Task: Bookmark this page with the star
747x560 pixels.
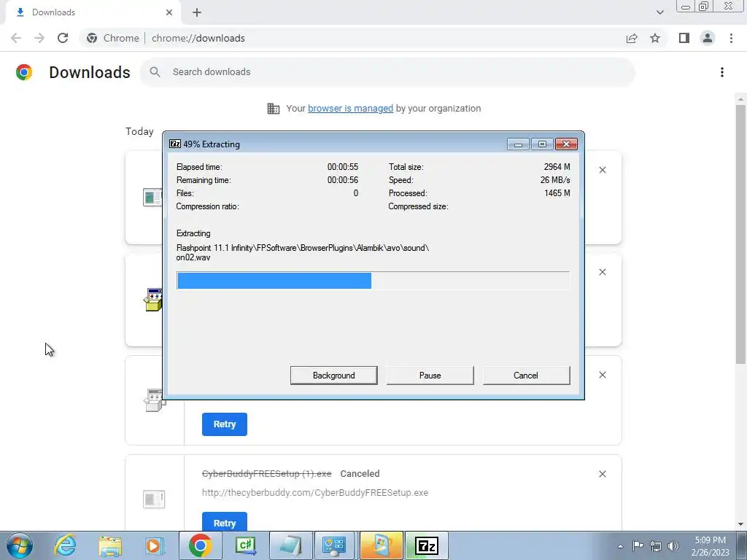Action: [x=655, y=38]
